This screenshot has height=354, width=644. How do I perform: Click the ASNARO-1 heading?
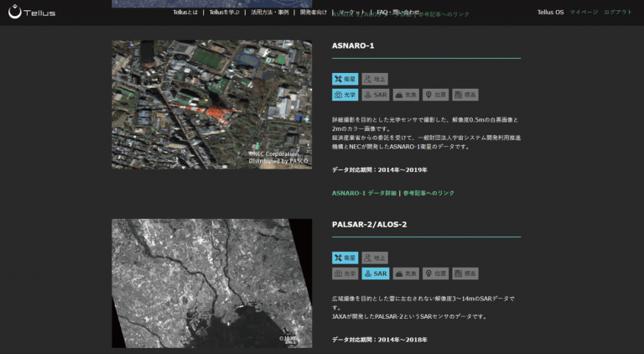pyautogui.click(x=353, y=45)
